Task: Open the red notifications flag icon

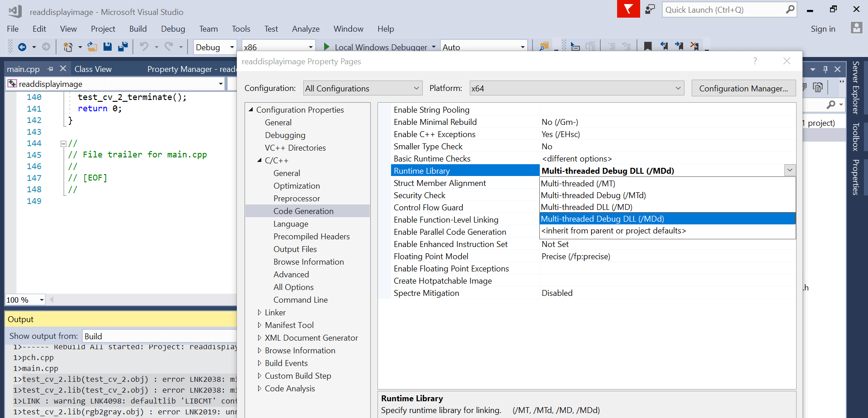Action: (628, 9)
